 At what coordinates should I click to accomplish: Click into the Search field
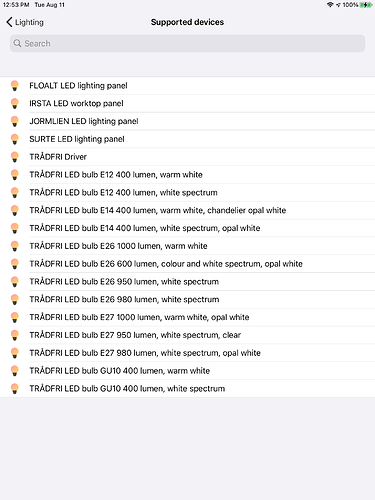pyautogui.click(x=187, y=43)
